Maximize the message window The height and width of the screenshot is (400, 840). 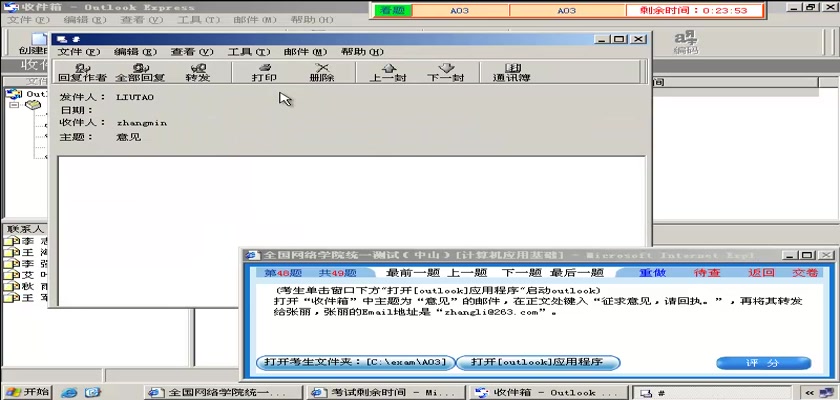[619, 39]
